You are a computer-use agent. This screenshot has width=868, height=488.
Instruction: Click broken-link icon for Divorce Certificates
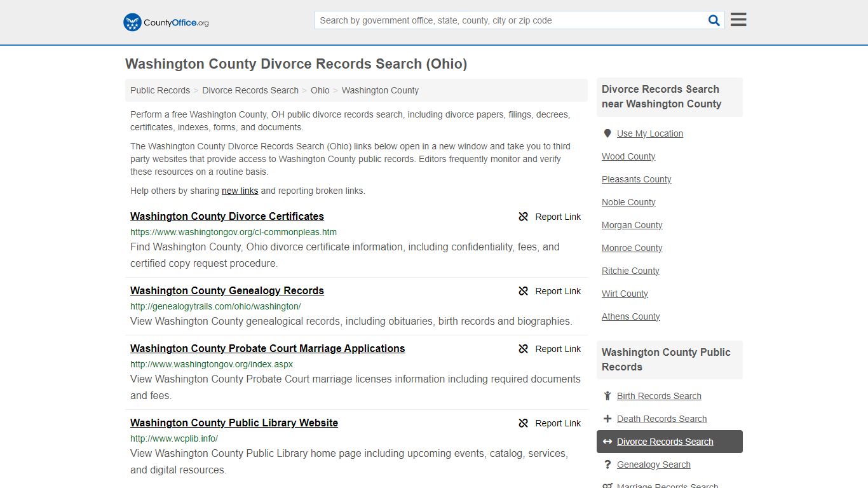(524, 217)
